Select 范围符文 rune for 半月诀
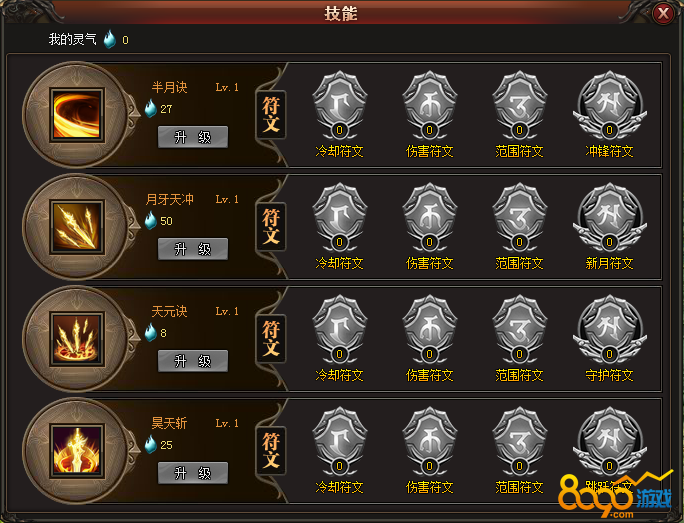The width and height of the screenshot is (684, 523). (520, 106)
